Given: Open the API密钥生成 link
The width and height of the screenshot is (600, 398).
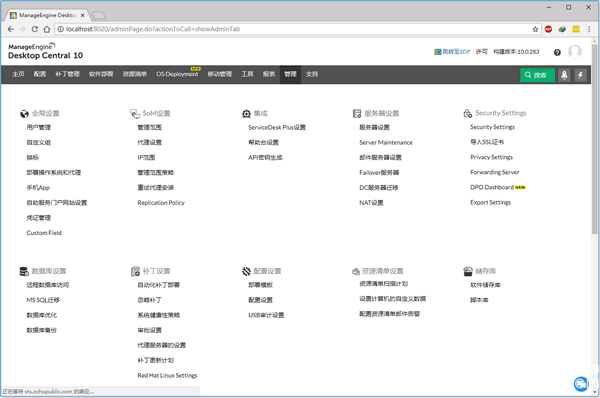Looking at the screenshot, I should coord(265,158).
